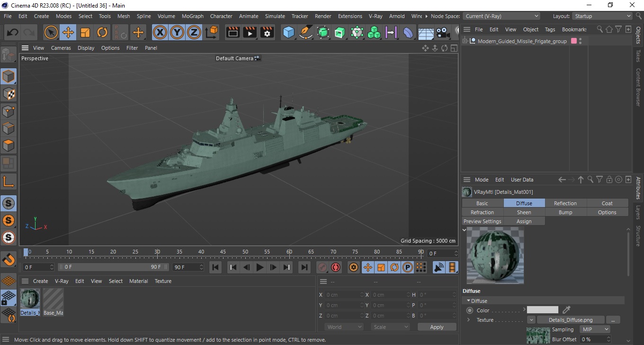Image resolution: width=644 pixels, height=345 pixels.
Task: Open the Node Space dropdown
Action: (501, 16)
